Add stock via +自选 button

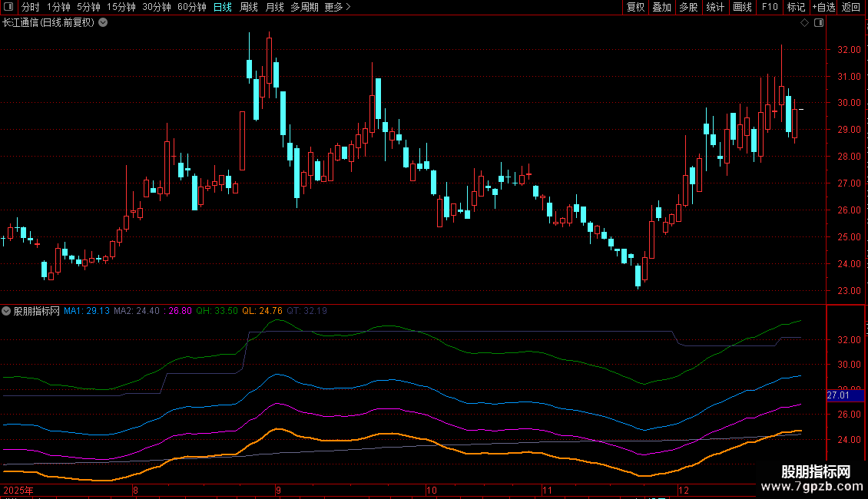[x=823, y=7]
